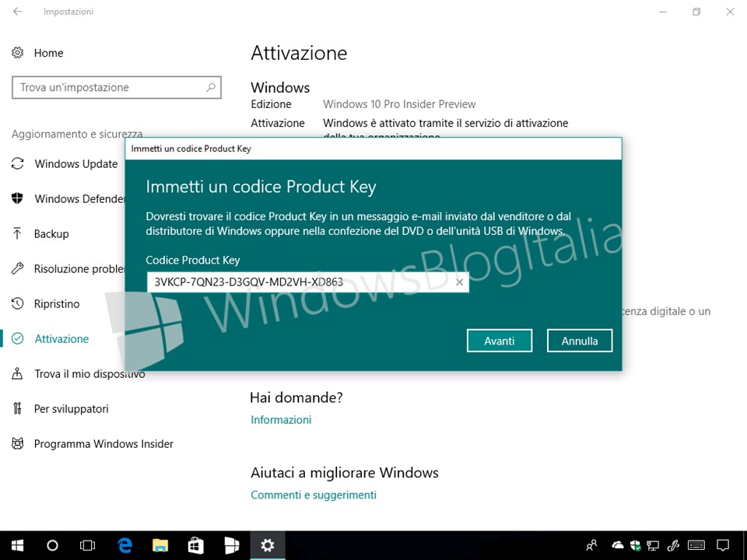The width and height of the screenshot is (747, 560).
Task: Select Windows Defender in the sidebar
Action: click(79, 198)
